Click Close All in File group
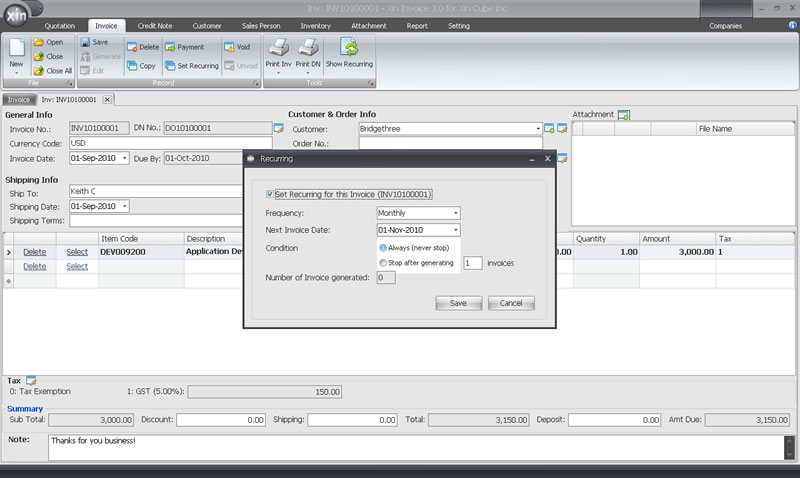This screenshot has width=800, height=478. click(53, 71)
